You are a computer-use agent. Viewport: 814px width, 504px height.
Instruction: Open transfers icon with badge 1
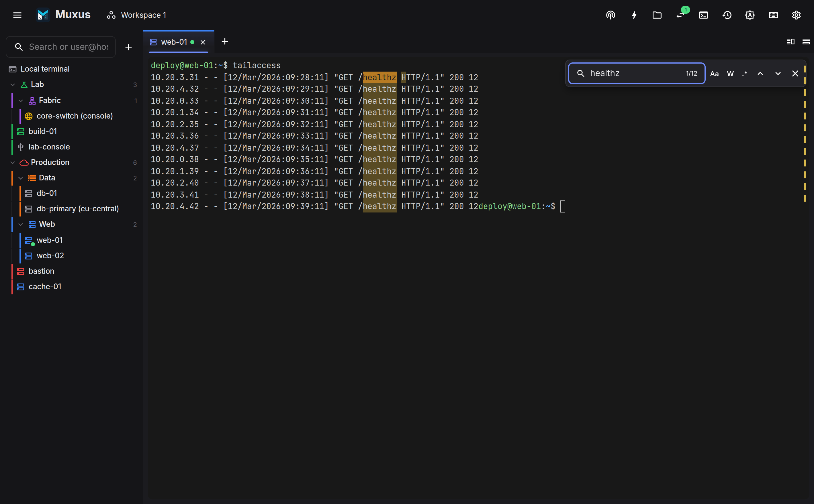pyautogui.click(x=680, y=15)
